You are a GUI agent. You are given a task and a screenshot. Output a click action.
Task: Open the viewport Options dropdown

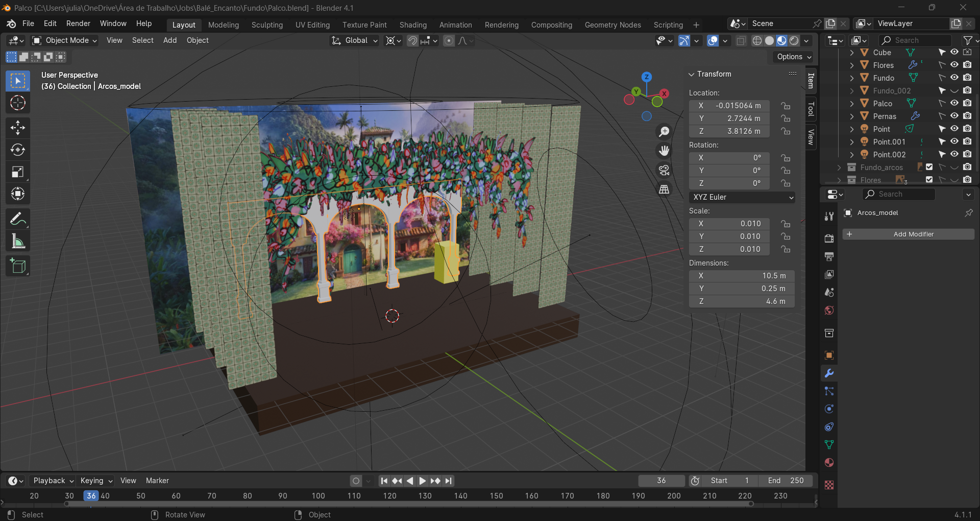[x=794, y=57]
